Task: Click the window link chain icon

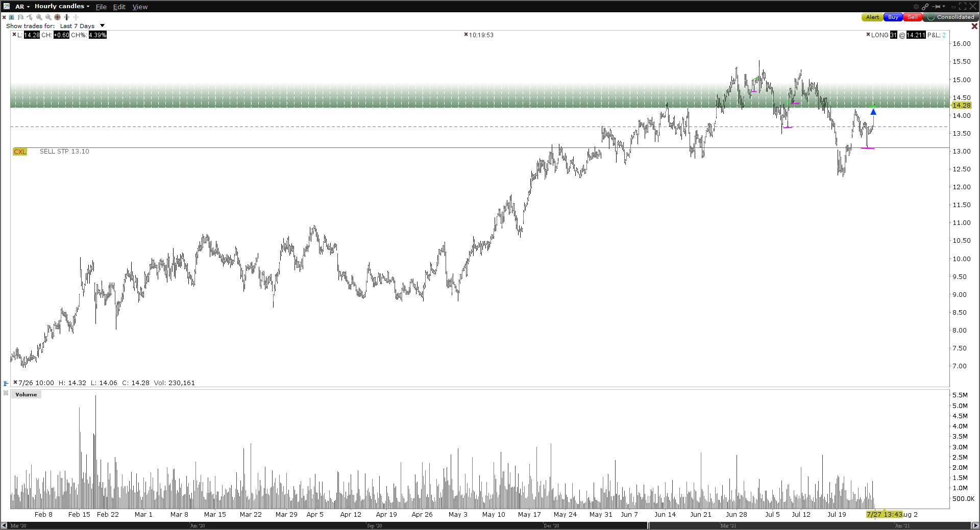Action: point(925,7)
